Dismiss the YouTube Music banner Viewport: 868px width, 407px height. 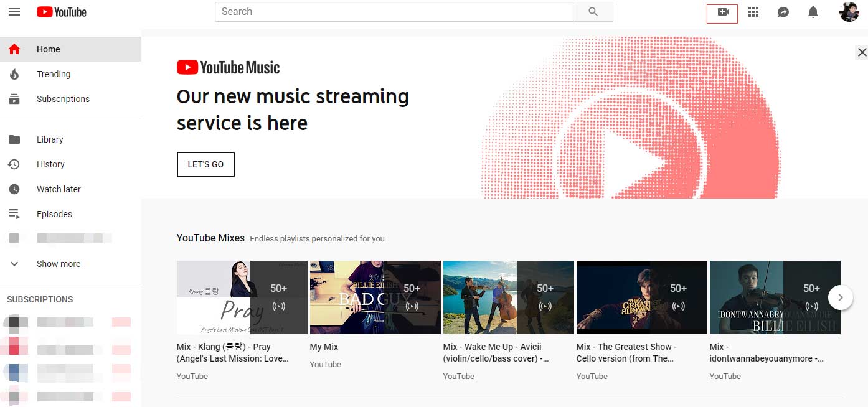point(862,52)
